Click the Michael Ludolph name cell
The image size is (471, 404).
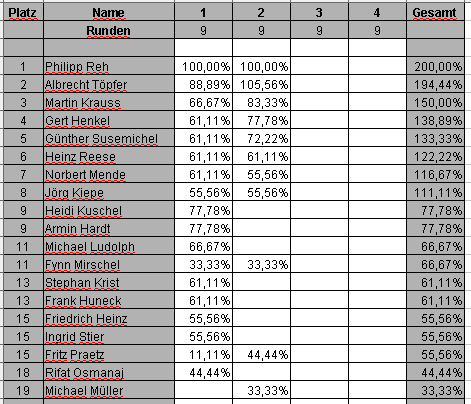pos(109,246)
